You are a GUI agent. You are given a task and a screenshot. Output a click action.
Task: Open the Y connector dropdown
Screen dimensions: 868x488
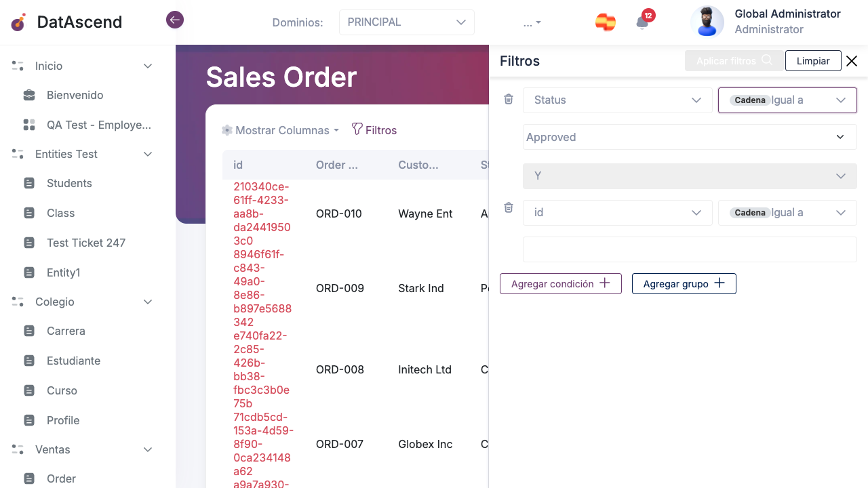pyautogui.click(x=690, y=176)
